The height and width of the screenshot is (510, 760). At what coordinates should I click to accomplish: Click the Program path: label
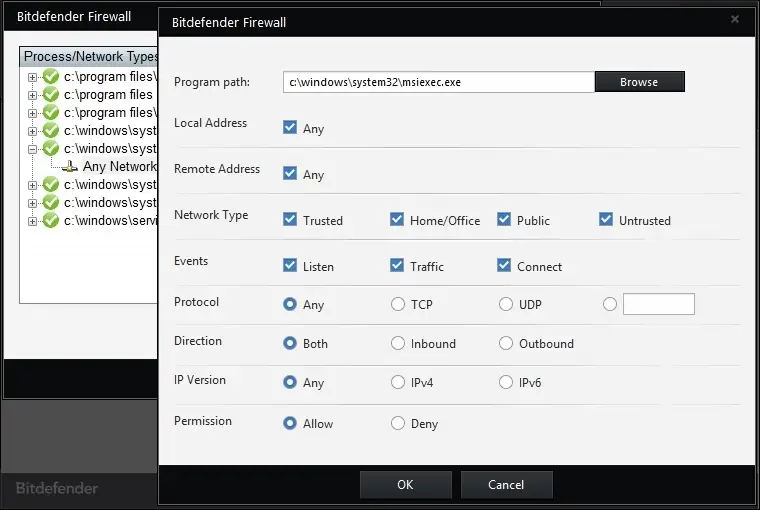tap(212, 82)
